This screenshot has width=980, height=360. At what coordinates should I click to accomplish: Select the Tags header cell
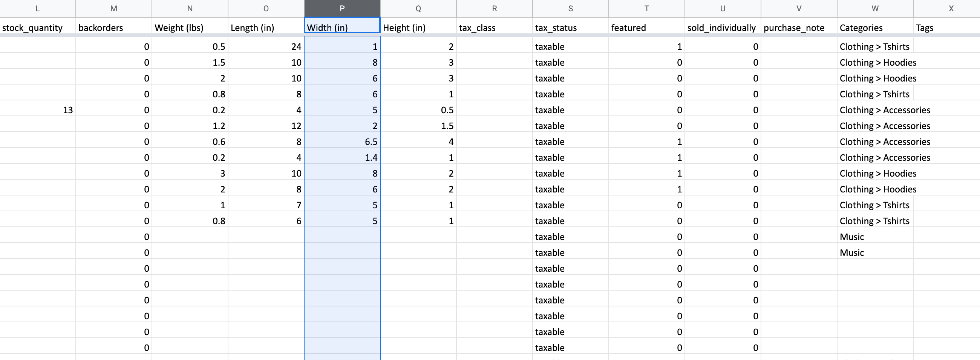[x=946, y=28]
